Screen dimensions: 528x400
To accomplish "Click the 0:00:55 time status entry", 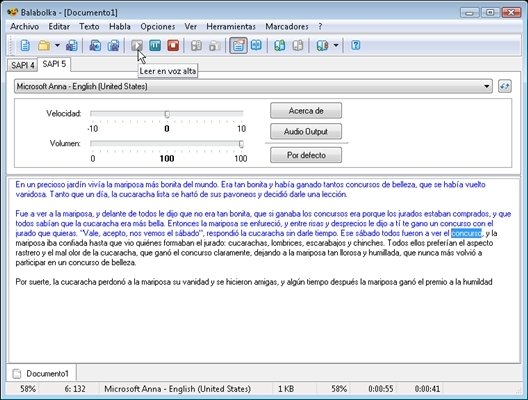I will [x=381, y=389].
